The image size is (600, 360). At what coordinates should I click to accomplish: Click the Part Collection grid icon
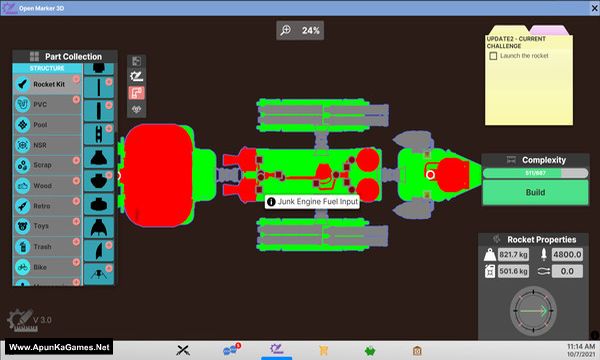(x=34, y=57)
